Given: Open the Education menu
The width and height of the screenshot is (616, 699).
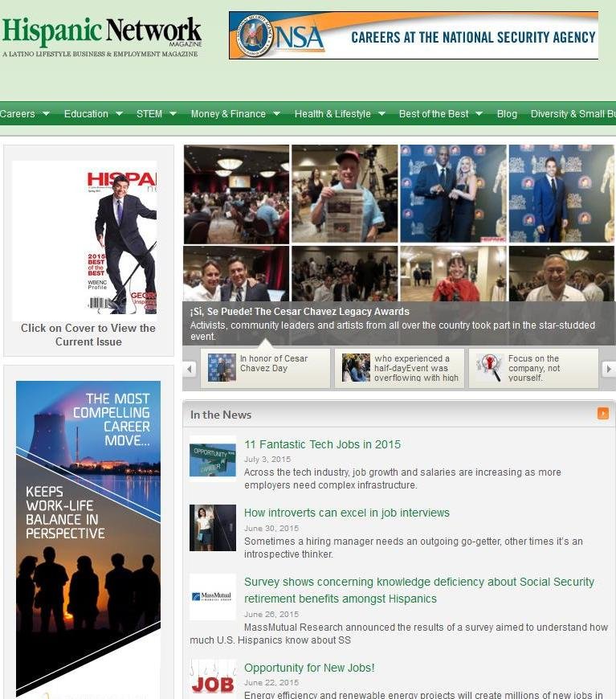Looking at the screenshot, I should pyautogui.click(x=86, y=113).
